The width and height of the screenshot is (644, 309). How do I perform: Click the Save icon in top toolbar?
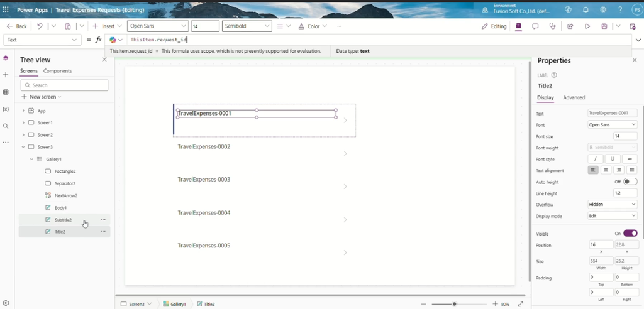[604, 26]
